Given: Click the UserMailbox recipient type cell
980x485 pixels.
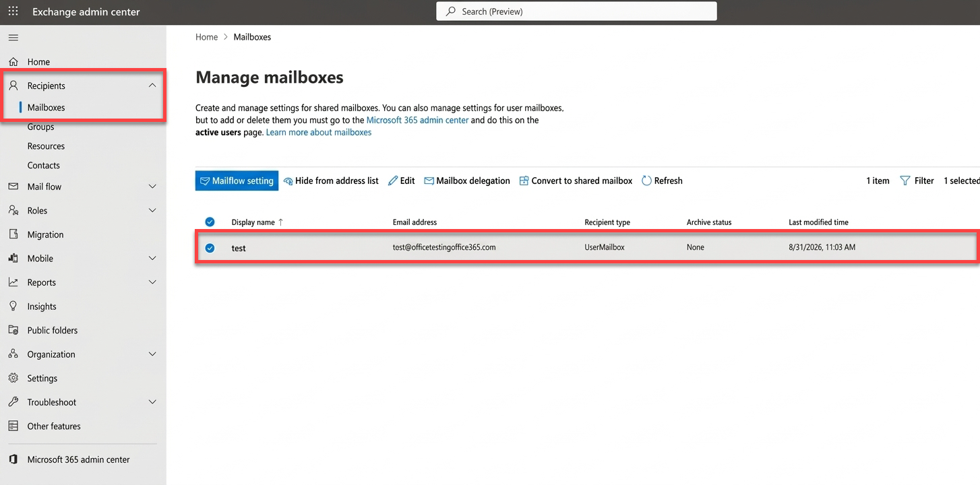Looking at the screenshot, I should [x=605, y=247].
